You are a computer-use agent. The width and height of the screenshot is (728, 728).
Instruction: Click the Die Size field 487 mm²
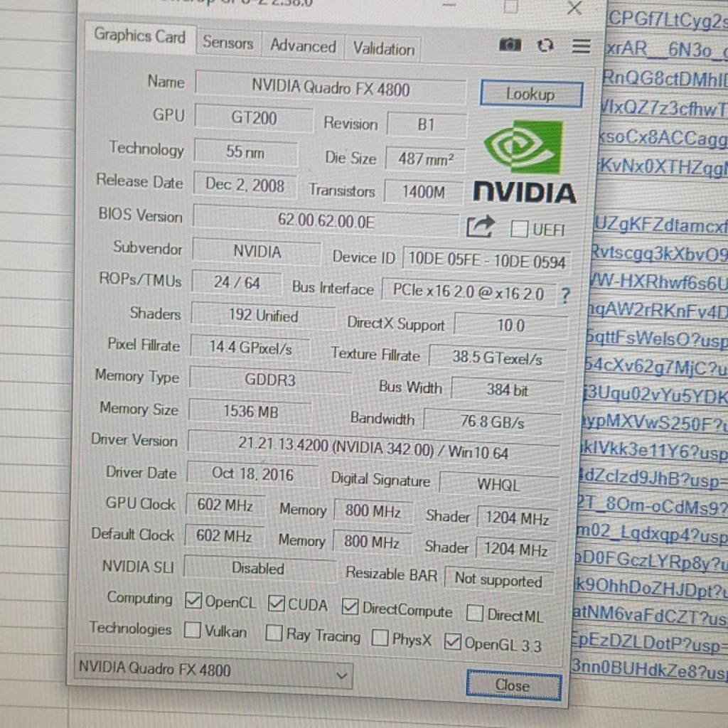pos(425,159)
